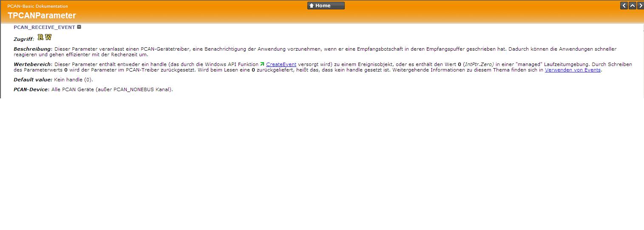Select the 'PCAN_RECEIVE_EVENT' heading text
The height and width of the screenshot is (230, 644).
coord(44,27)
